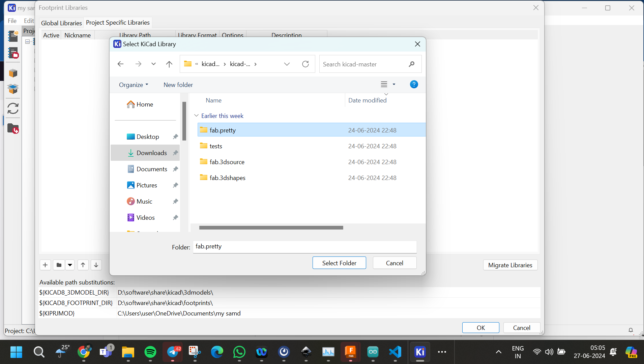Open WhatsApp from the taskbar
644x364 pixels.
239,352
